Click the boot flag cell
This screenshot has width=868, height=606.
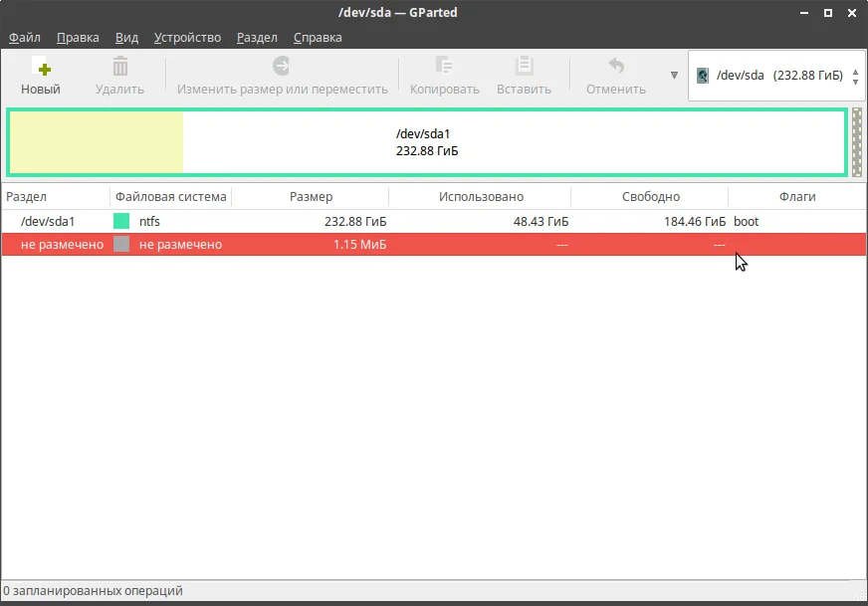[x=747, y=221]
